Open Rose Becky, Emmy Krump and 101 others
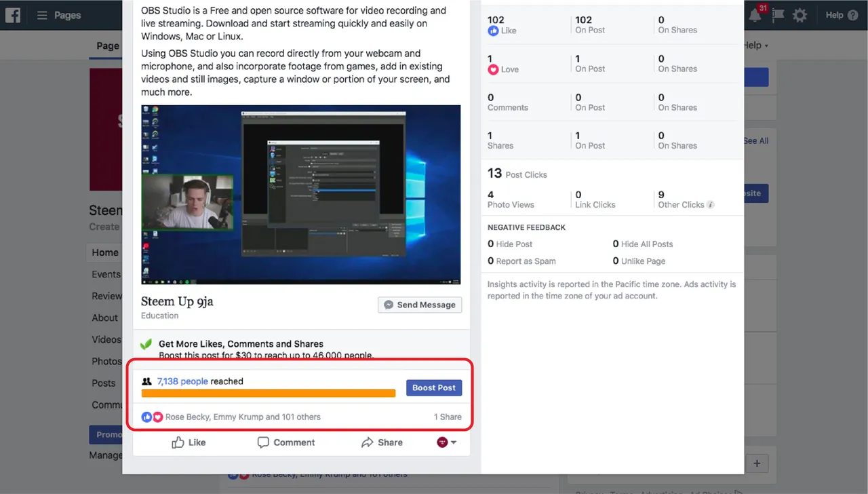The image size is (868, 494). tap(243, 417)
